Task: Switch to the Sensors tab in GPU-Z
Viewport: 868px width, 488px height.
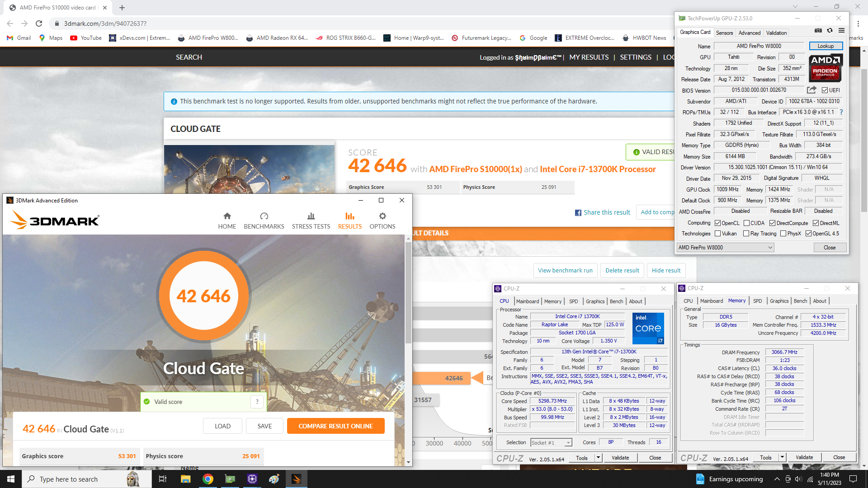Action: point(724,33)
